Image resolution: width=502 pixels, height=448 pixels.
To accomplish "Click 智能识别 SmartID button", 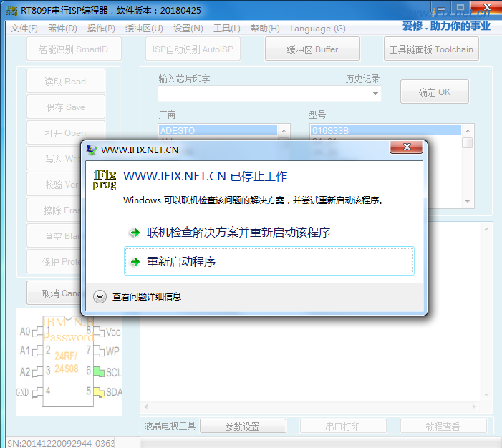I will tap(74, 49).
